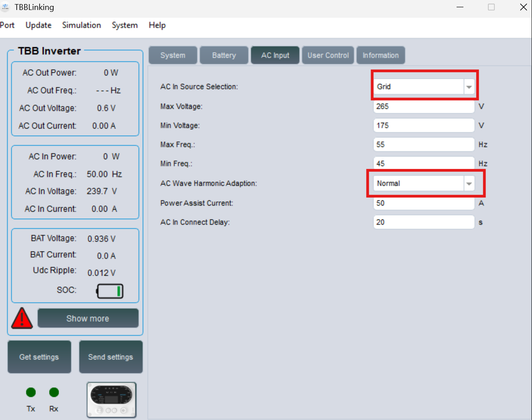Open the Simulation menu

81,25
